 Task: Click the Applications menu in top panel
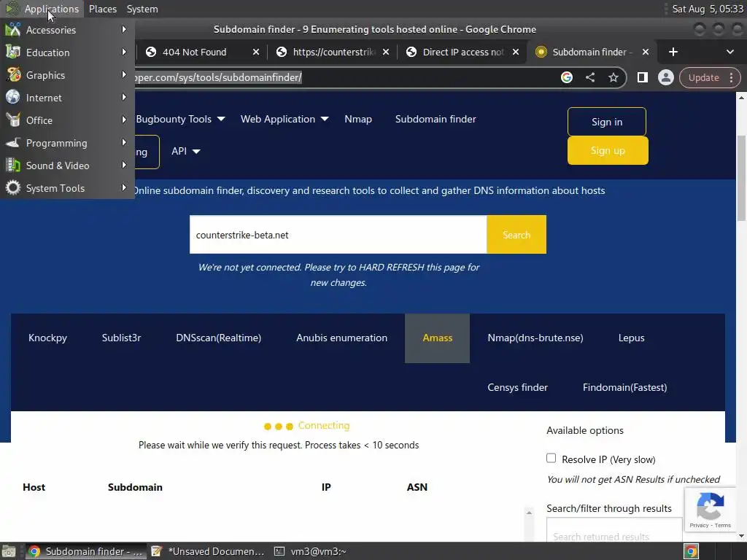coord(52,9)
